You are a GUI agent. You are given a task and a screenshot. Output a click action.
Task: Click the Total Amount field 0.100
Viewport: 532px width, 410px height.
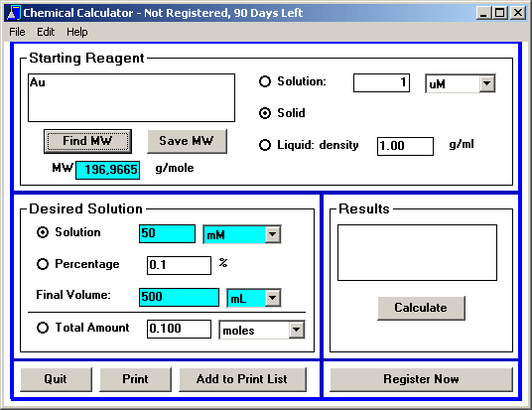(179, 329)
